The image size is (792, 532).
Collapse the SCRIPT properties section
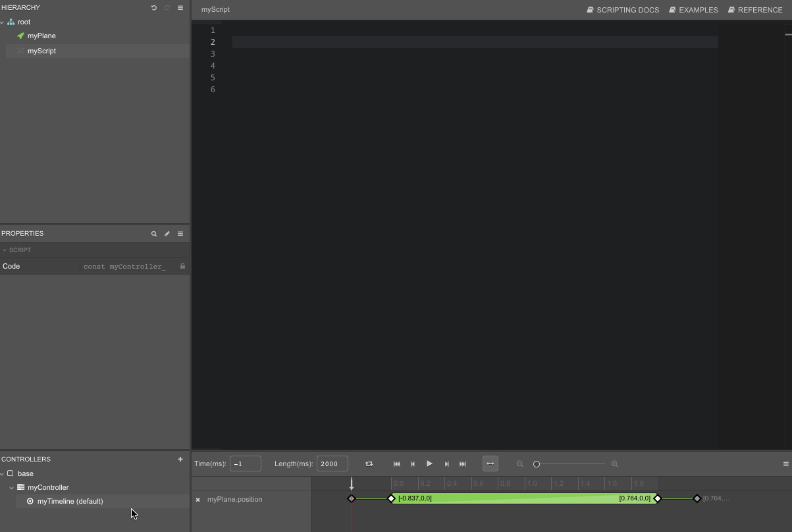(x=4, y=250)
